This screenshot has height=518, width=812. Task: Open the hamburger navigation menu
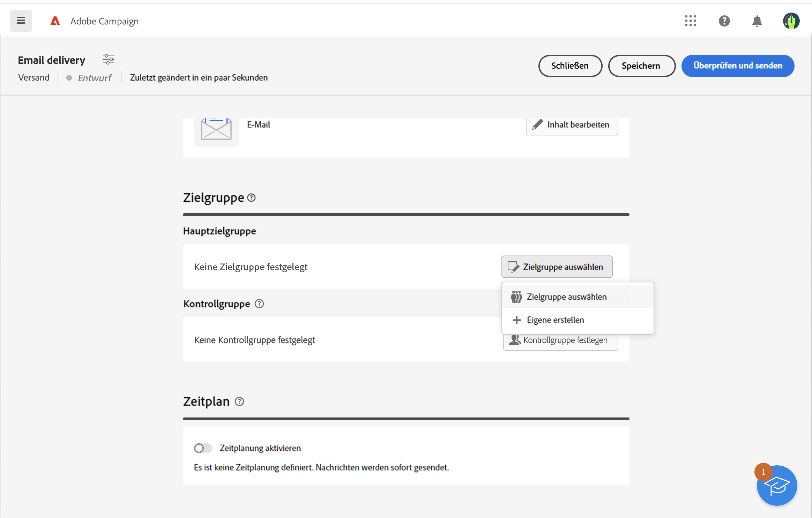click(x=21, y=21)
